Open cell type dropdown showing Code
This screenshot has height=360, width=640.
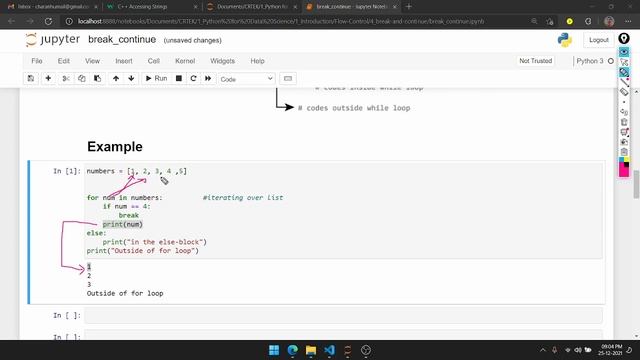247,79
